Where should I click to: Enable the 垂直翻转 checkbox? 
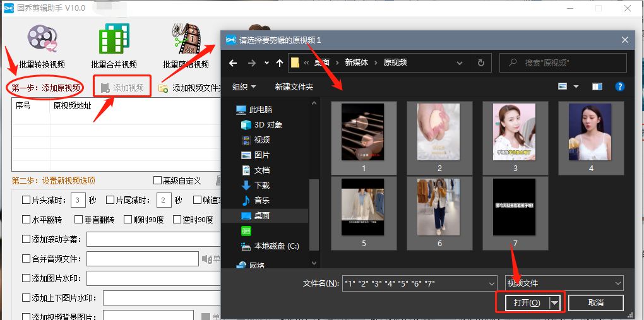click(78, 220)
